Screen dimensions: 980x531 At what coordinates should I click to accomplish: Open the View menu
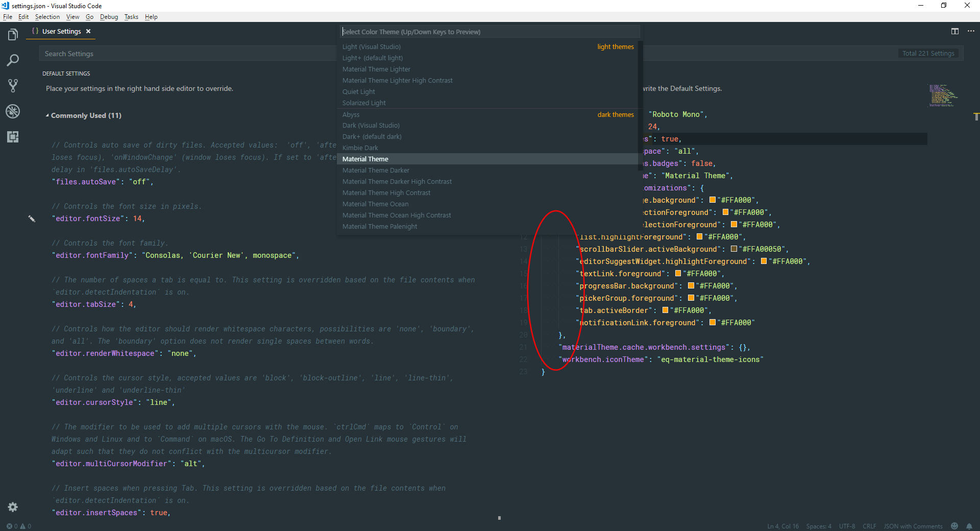[x=73, y=17]
